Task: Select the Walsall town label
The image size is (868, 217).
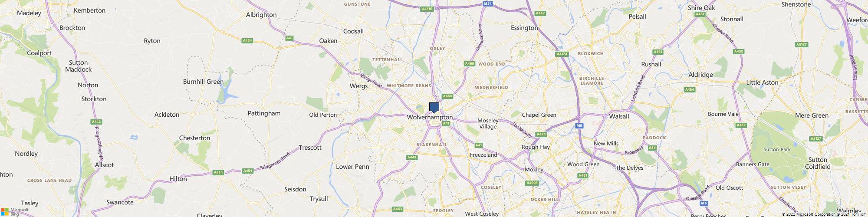Action: (x=619, y=116)
